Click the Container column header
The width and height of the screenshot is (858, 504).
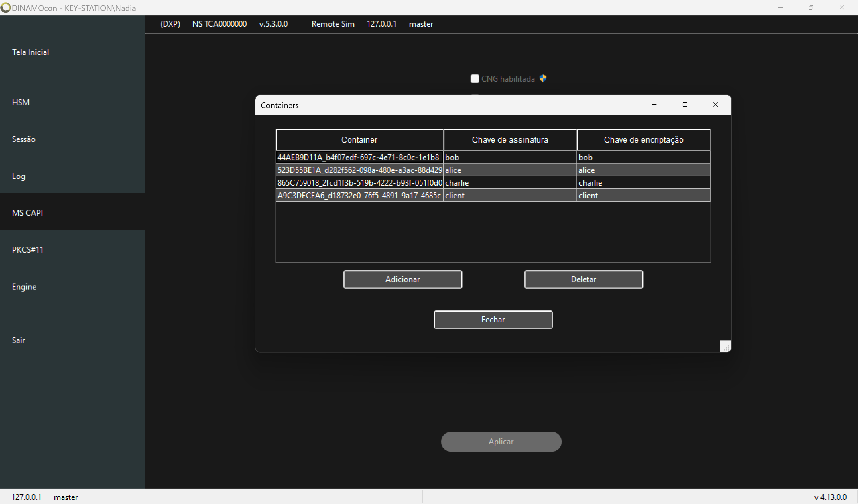coord(360,140)
